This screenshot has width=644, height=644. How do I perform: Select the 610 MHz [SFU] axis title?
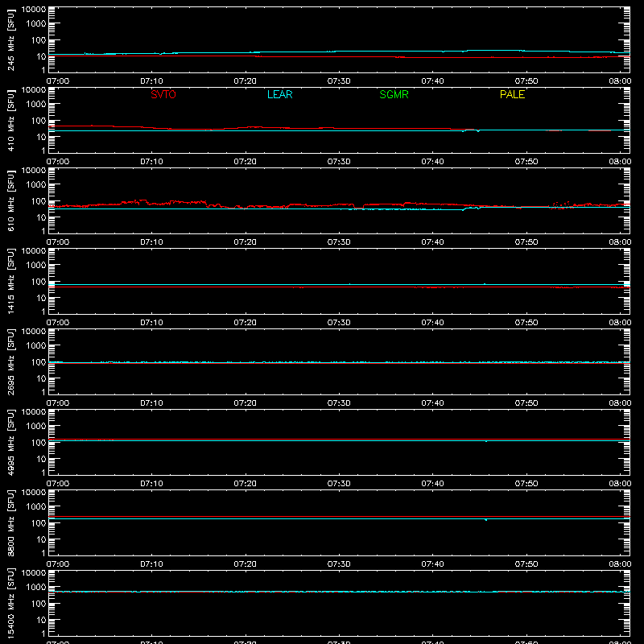(x=10, y=200)
